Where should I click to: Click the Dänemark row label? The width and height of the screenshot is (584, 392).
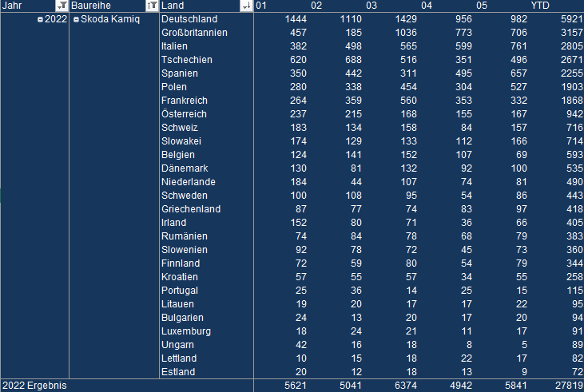tap(185, 168)
